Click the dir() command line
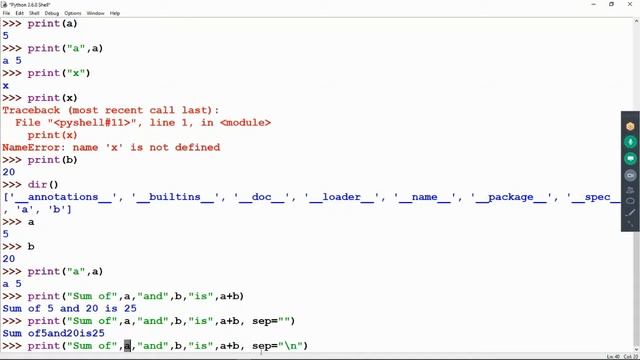640x360 pixels. coord(30,184)
